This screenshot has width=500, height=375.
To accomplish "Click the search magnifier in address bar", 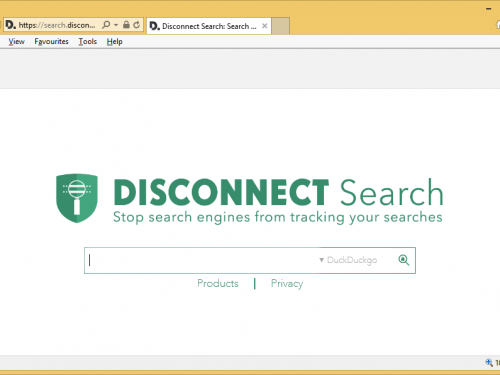I will 106,25.
